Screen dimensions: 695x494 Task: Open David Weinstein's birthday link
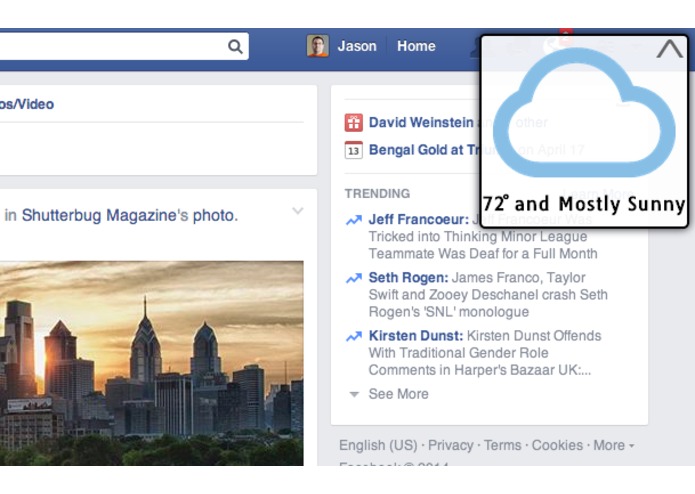click(x=421, y=122)
